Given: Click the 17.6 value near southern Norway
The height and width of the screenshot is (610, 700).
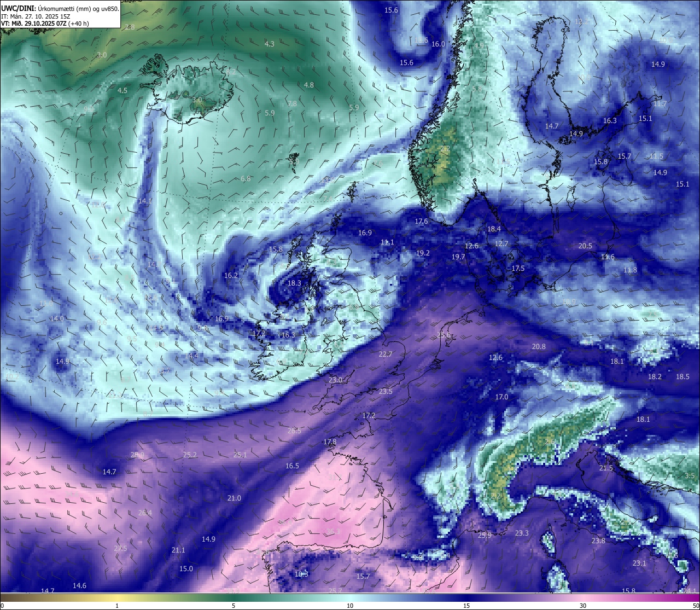Looking at the screenshot, I should click(x=421, y=221).
